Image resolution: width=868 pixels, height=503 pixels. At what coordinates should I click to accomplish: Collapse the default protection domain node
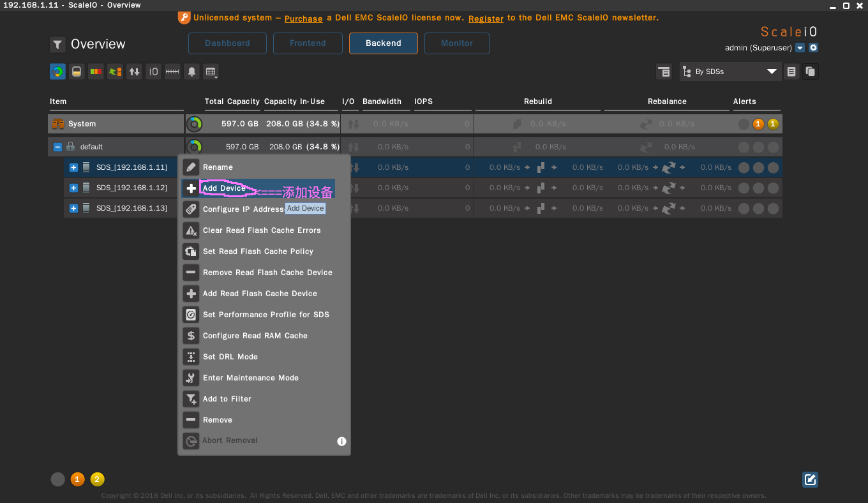[x=57, y=147]
